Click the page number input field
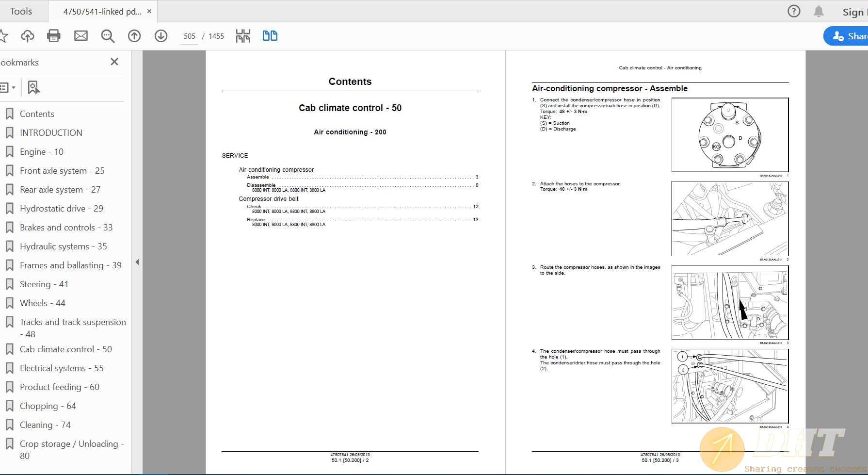This screenshot has width=868, height=475. [189, 36]
